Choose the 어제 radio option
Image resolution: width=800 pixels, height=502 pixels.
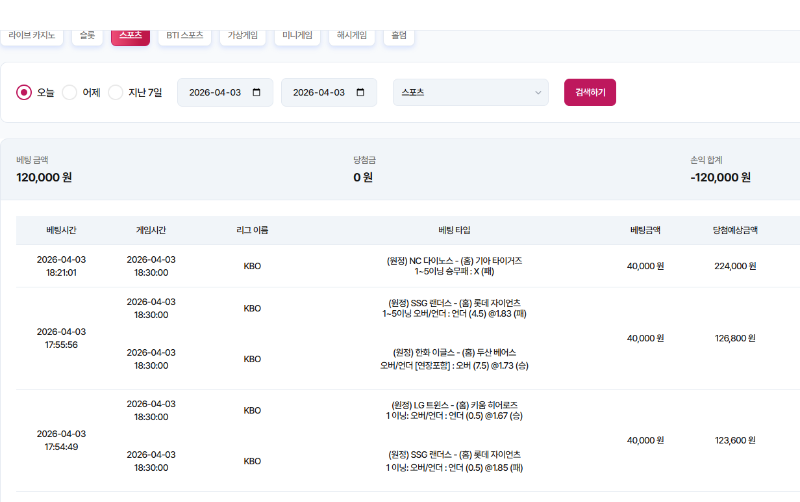point(70,93)
